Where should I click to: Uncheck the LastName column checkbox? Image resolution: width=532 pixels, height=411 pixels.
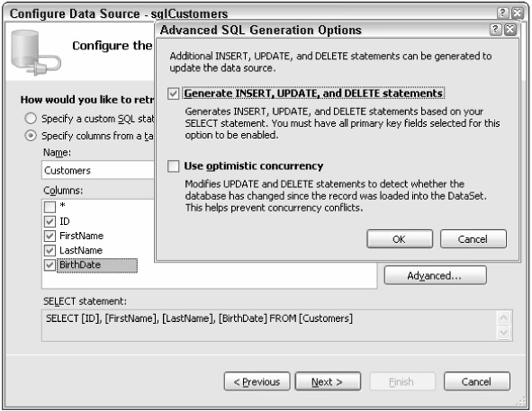[50, 251]
